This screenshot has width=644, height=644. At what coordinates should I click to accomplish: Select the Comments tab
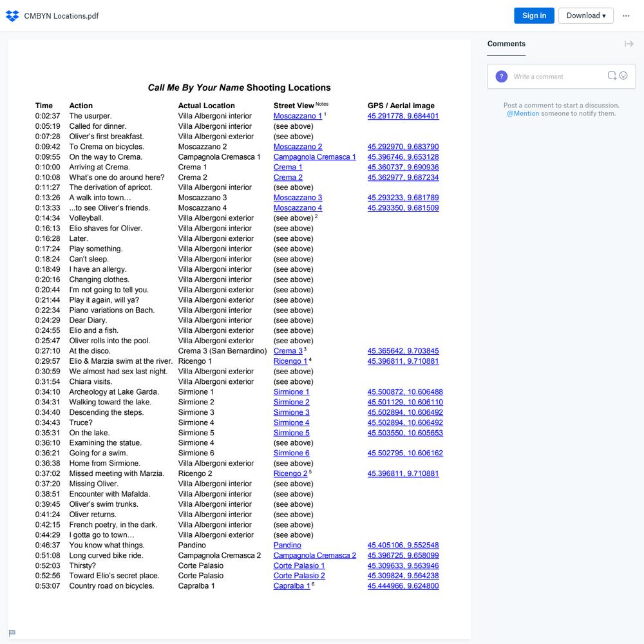point(506,44)
